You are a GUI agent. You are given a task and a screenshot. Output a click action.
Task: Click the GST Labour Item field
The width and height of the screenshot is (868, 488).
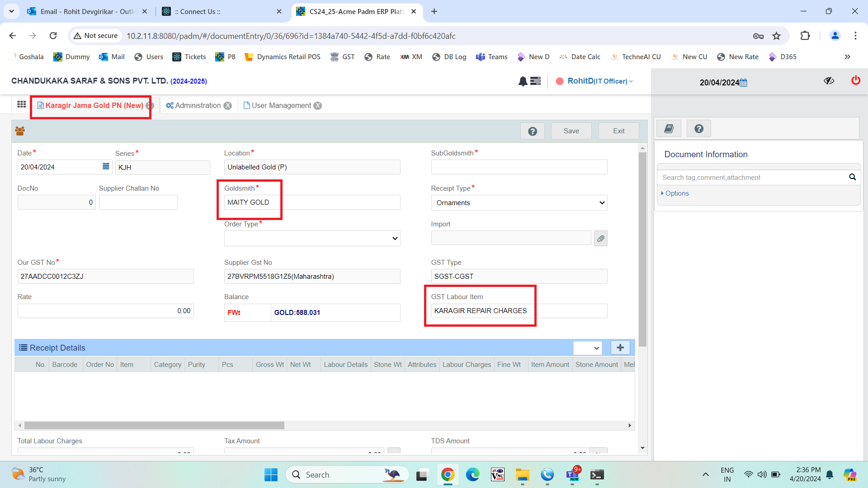pyautogui.click(x=519, y=311)
